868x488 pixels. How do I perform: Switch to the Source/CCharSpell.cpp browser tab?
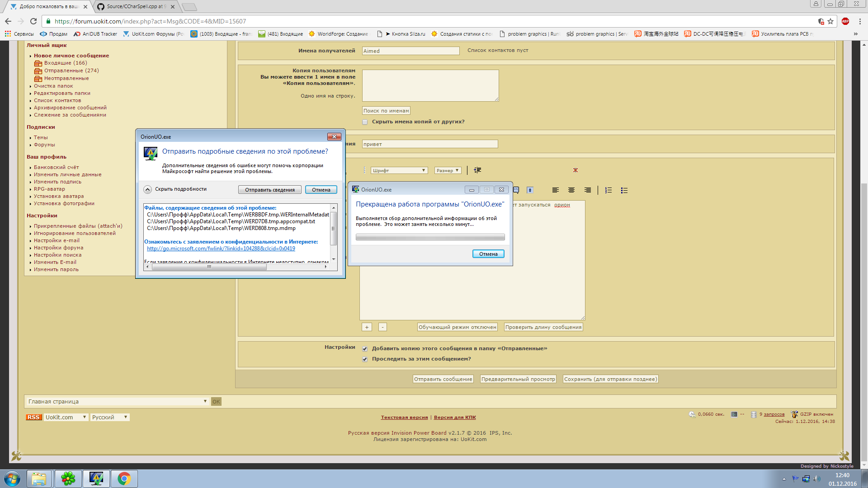(136, 6)
